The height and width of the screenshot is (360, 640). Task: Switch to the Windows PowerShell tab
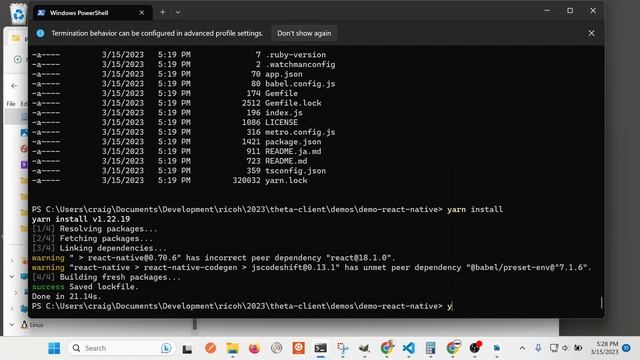click(x=93, y=13)
